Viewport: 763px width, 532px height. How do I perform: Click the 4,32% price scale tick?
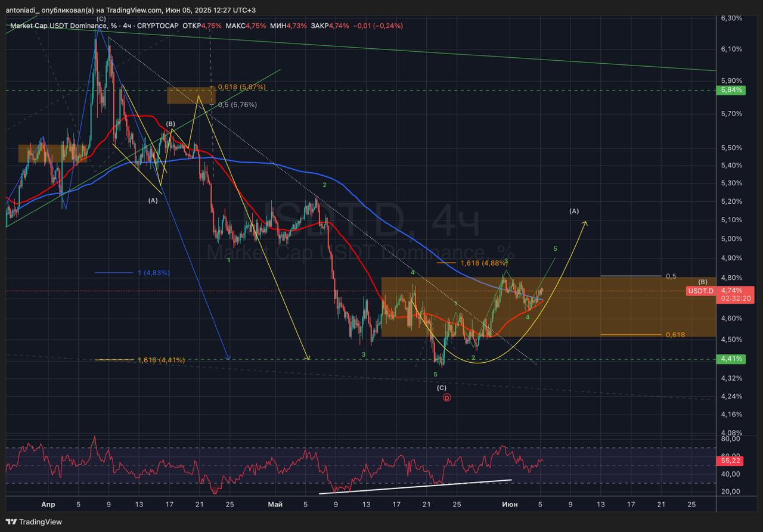[x=731, y=378]
